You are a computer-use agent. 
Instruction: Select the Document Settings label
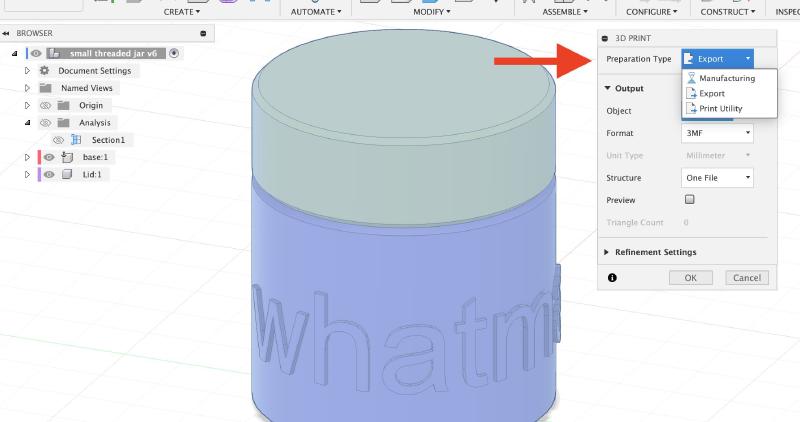click(x=94, y=70)
